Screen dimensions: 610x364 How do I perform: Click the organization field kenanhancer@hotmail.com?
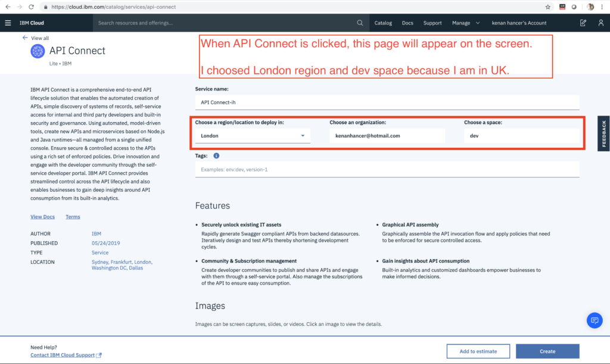click(x=387, y=136)
